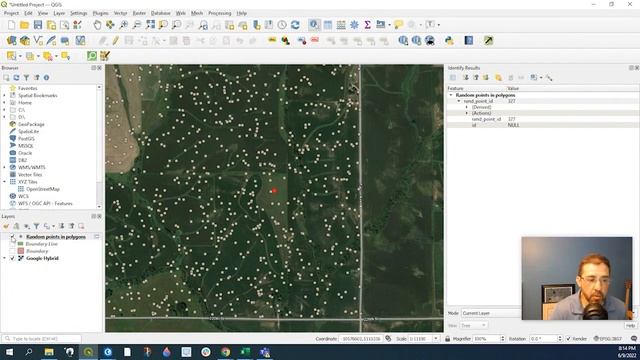
Task: Collapse the Random points in polygons result
Action: [x=451, y=95]
